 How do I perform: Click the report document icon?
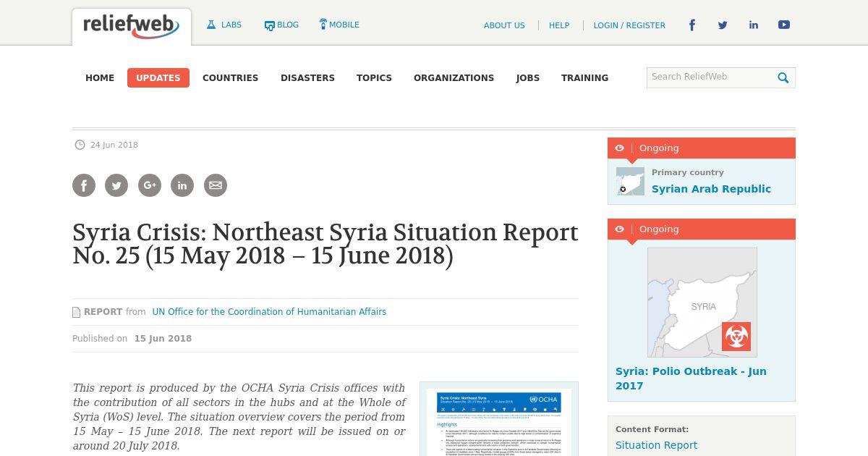[76, 313]
